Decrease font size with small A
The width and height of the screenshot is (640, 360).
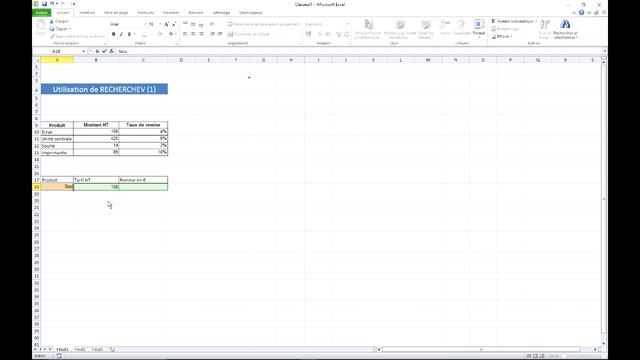tap(174, 24)
